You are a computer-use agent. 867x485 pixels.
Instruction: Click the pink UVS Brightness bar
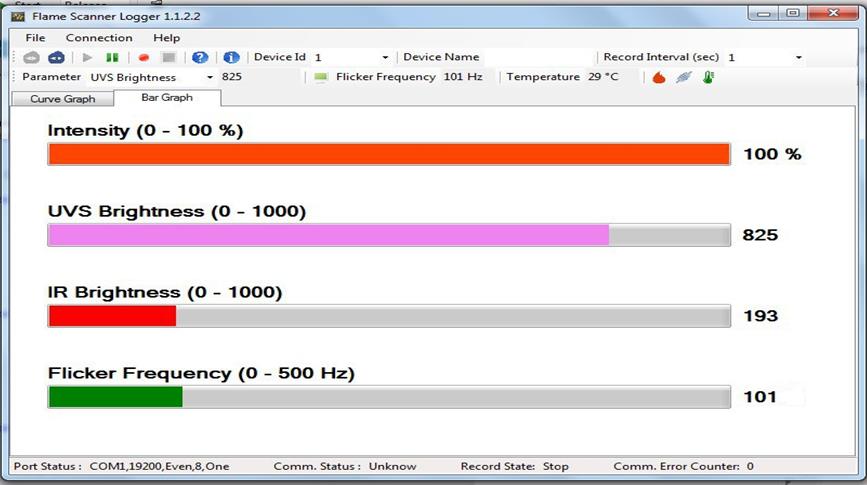pos(328,234)
